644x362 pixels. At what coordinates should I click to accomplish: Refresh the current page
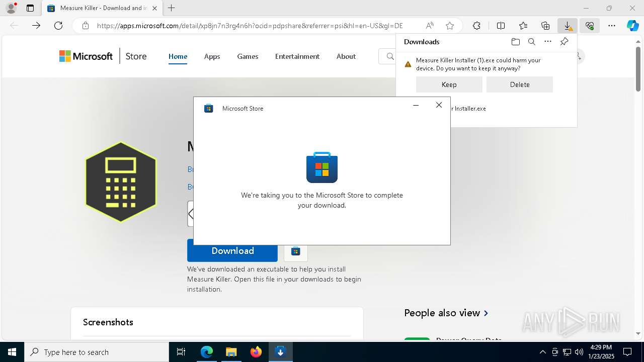[x=58, y=26]
